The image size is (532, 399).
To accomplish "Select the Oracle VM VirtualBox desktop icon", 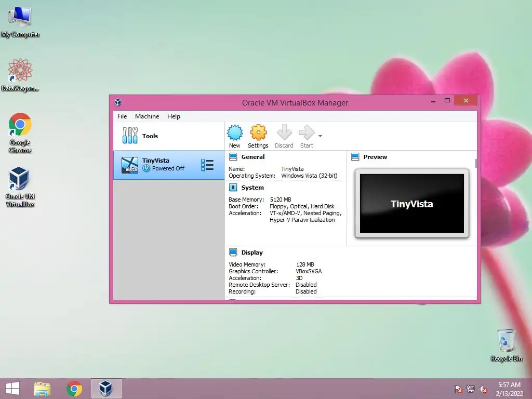I will coord(20,187).
